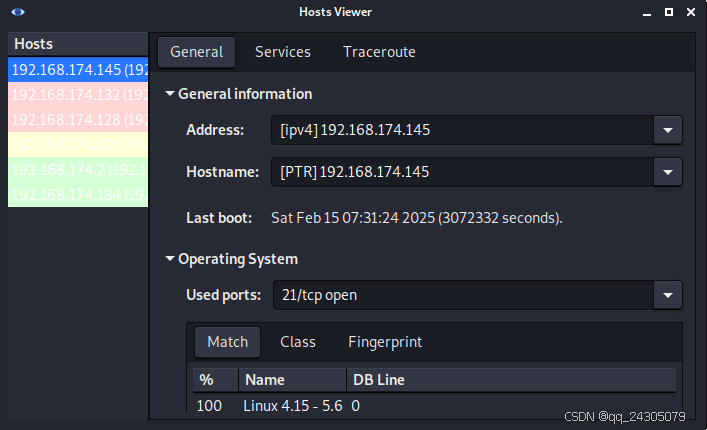Click the Used ports field 21/tcp open
This screenshot has width=707, height=430.
(463, 295)
